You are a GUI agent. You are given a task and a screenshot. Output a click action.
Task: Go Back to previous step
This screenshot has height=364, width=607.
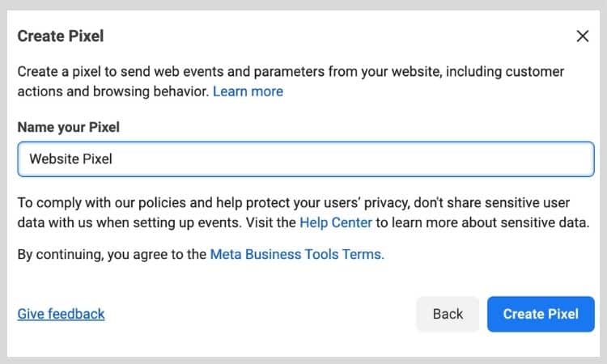(x=448, y=314)
